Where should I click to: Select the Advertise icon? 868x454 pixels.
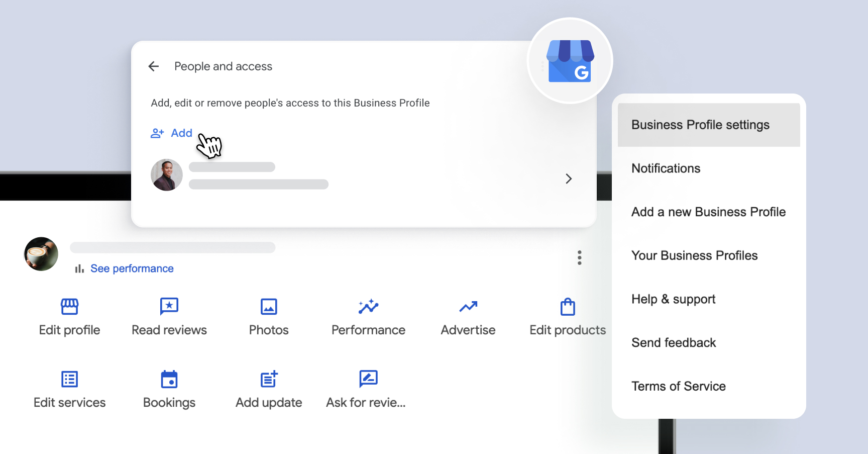click(x=468, y=307)
